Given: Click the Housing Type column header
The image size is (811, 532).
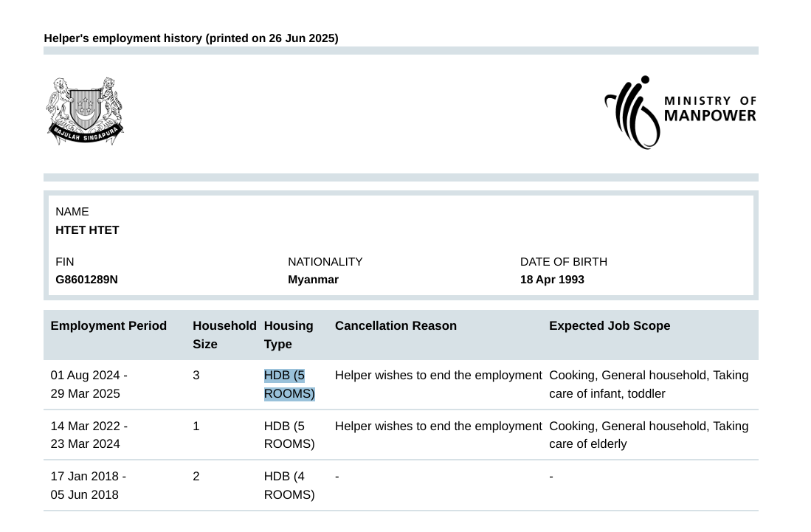Looking at the screenshot, I should [289, 335].
